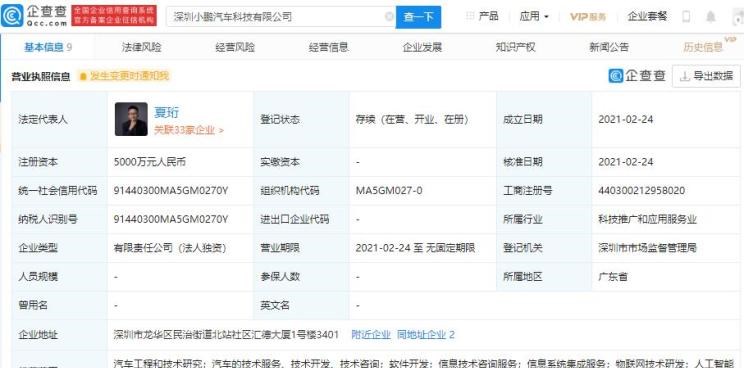The image size is (744, 368).
Task: Click the Qcc.com logo
Action: pyautogui.click(x=34, y=16)
